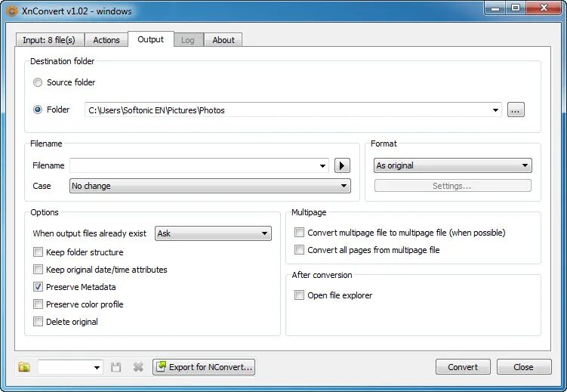567x392 pixels.
Task: Click the XnConvert app icon in the title bar
Action: point(11,11)
